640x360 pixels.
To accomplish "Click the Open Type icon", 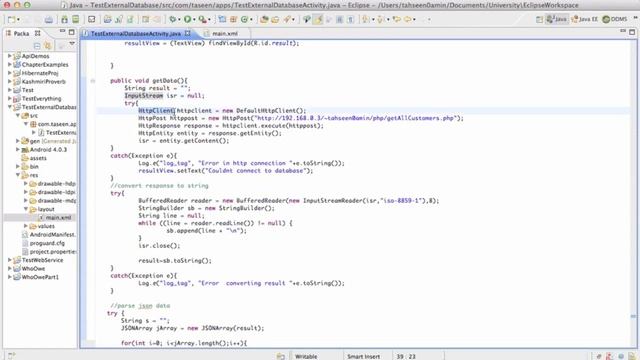I will click(x=264, y=19).
